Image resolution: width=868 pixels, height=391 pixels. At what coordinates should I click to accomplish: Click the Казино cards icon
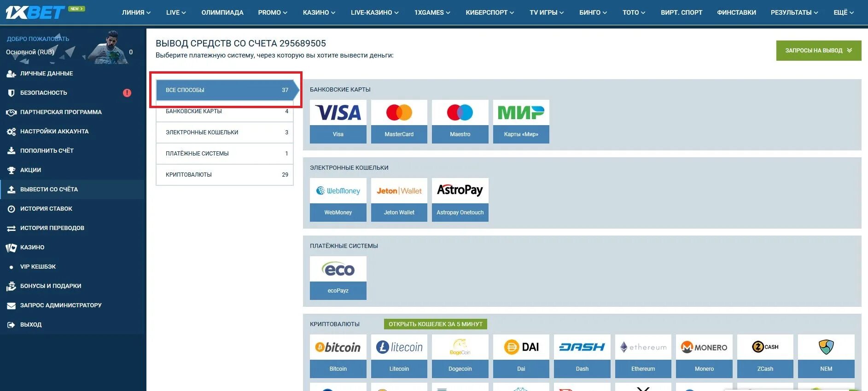coord(11,247)
